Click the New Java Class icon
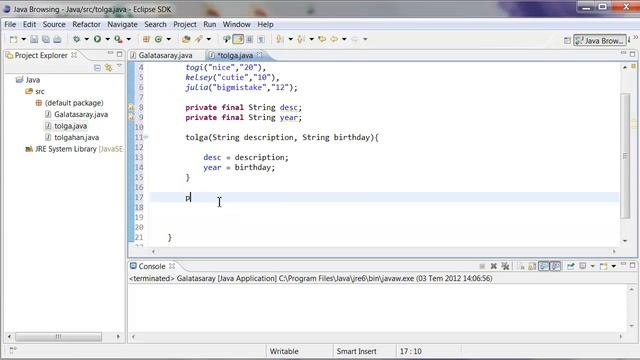 [x=158, y=39]
